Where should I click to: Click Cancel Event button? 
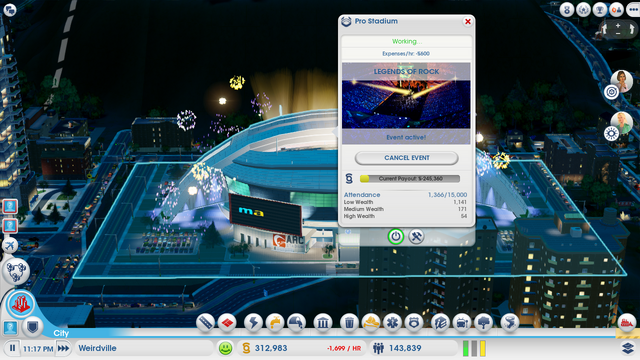point(407,158)
